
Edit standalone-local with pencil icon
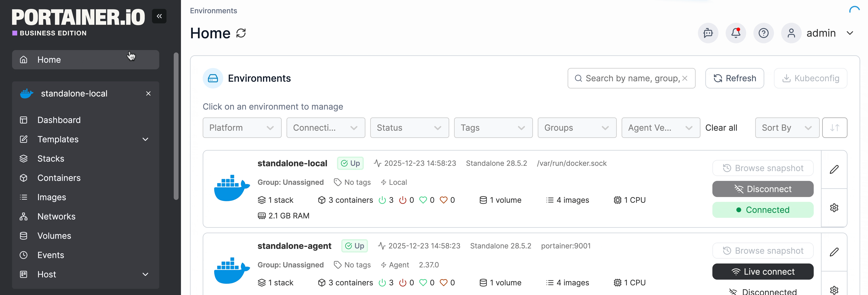[x=834, y=169]
